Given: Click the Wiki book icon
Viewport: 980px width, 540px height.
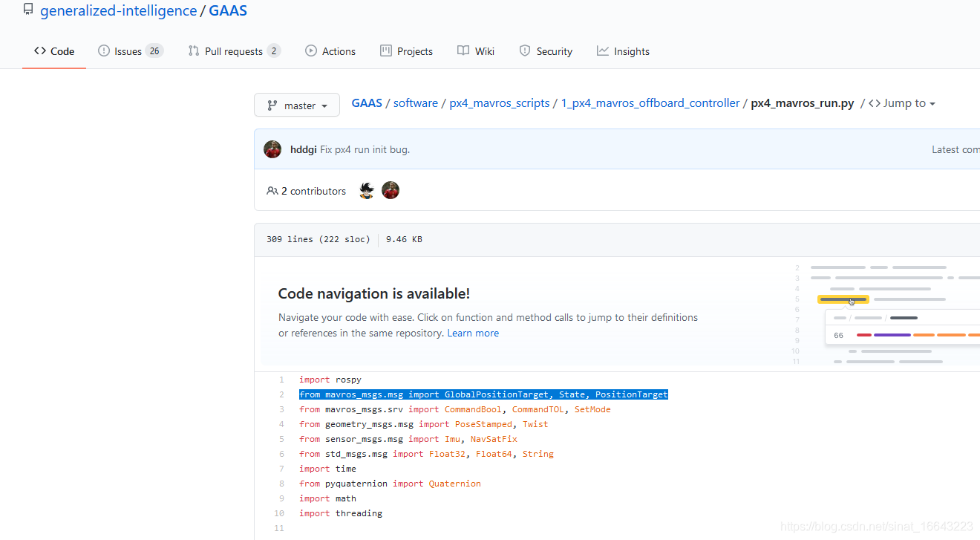Looking at the screenshot, I should pyautogui.click(x=463, y=51).
